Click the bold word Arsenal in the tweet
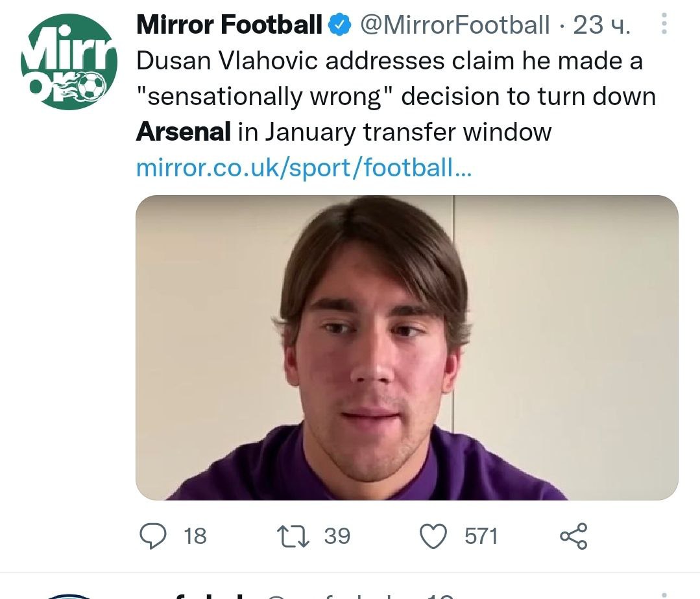 184,132
